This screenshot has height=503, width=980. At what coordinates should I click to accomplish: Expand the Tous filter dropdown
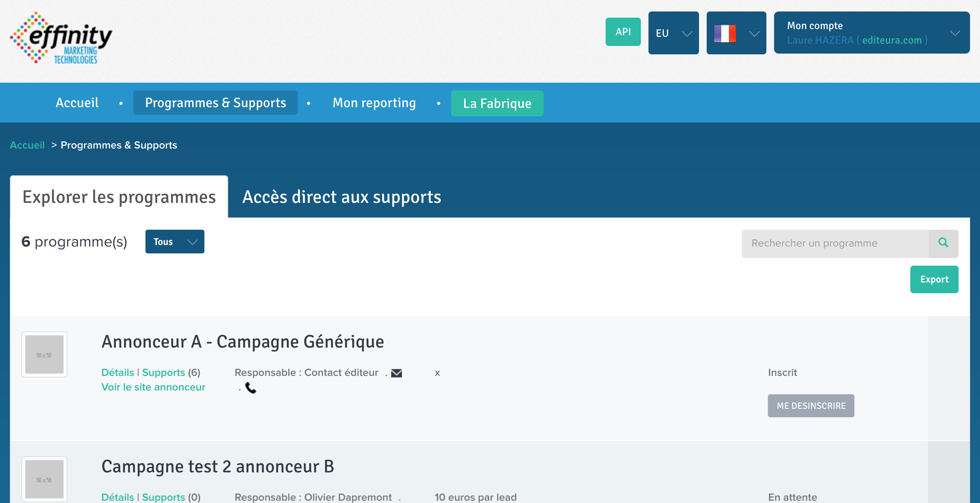(175, 242)
